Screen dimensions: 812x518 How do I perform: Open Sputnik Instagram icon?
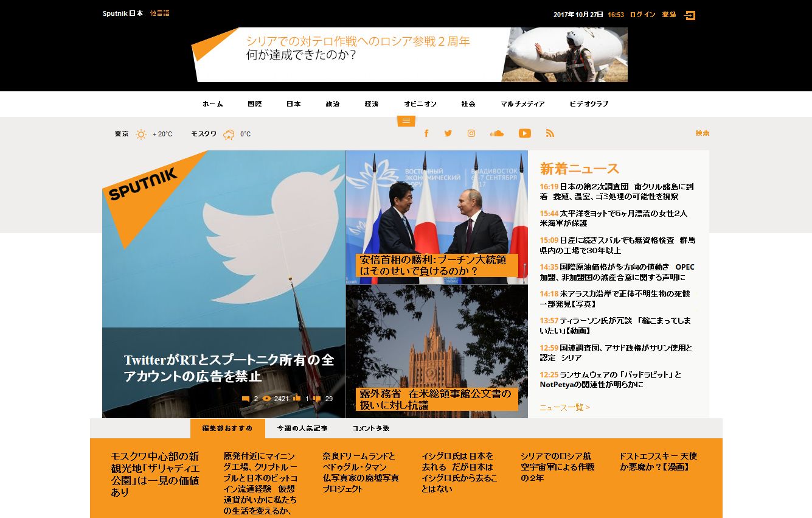coord(471,133)
